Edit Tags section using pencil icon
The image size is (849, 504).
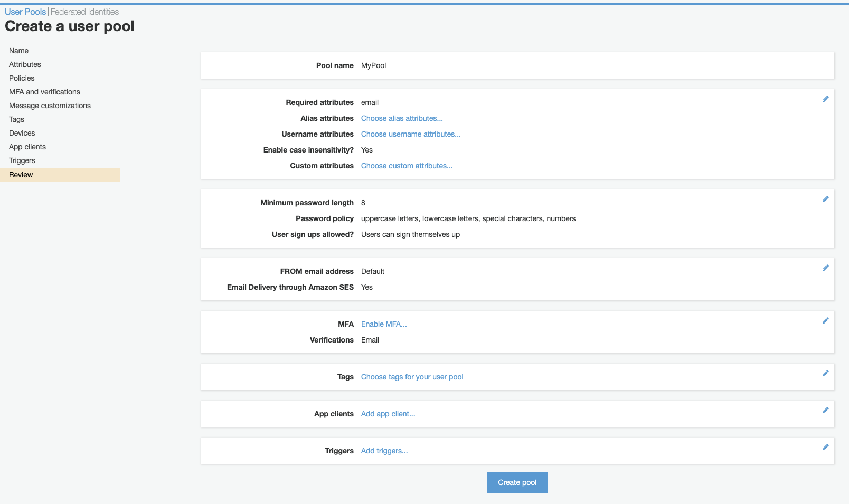coord(825,373)
